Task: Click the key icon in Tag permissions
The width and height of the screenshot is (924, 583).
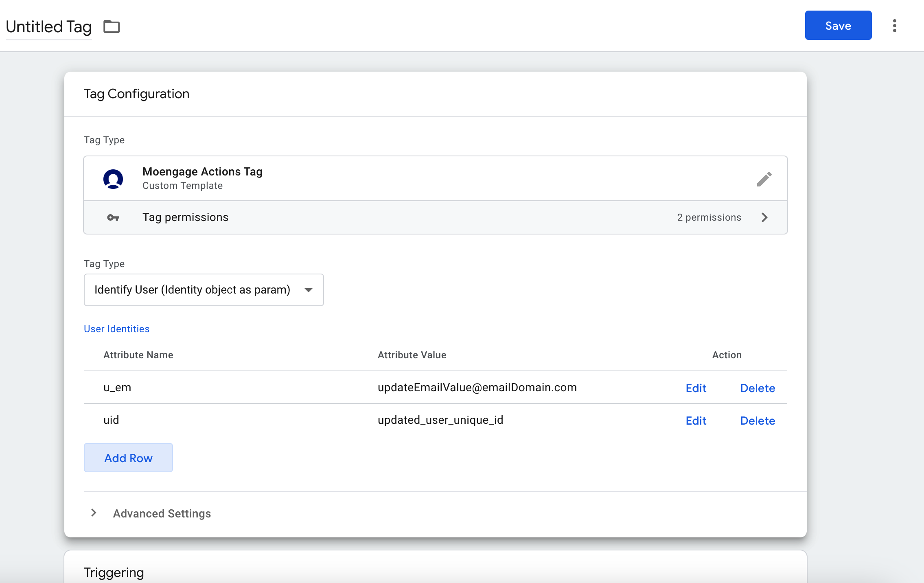Action: pyautogui.click(x=113, y=217)
